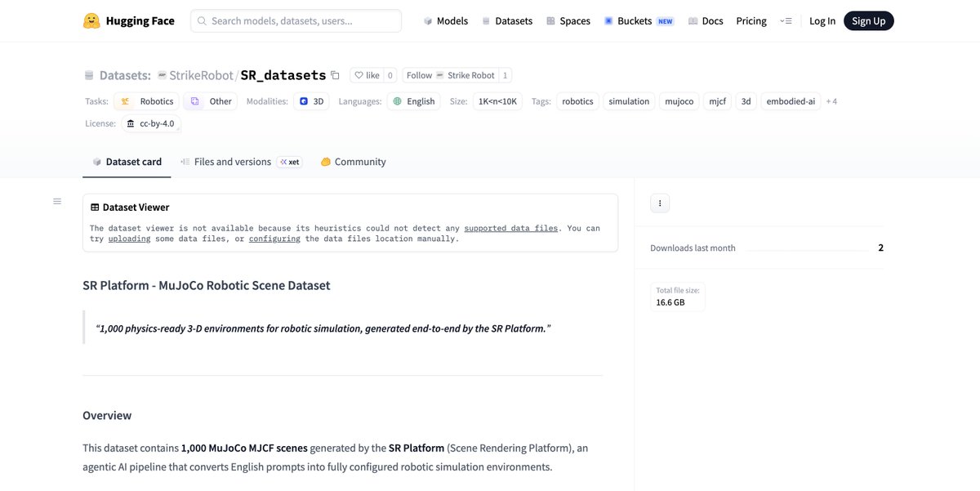Open Buckets in the top navigation
This screenshot has width=980, height=491.
pos(639,21)
